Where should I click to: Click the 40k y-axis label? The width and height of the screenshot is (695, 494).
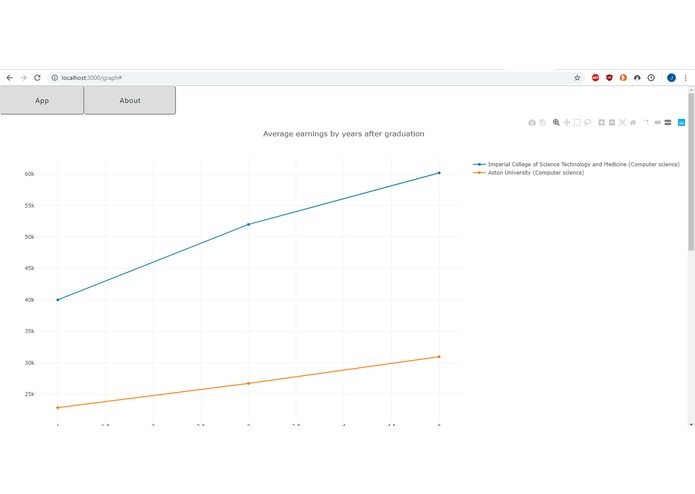click(29, 300)
